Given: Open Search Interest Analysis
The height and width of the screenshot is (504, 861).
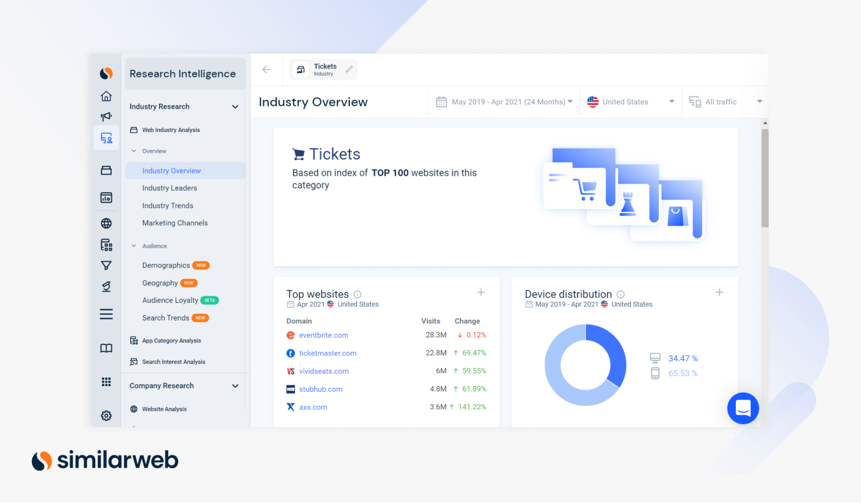Looking at the screenshot, I should (174, 362).
